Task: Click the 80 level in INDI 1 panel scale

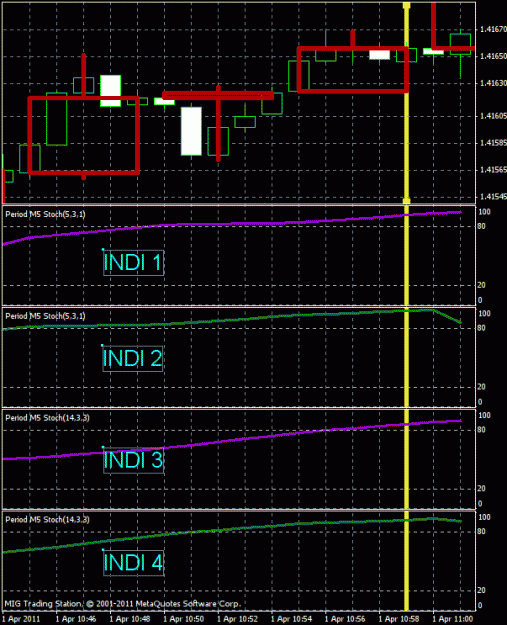Action: (481, 226)
